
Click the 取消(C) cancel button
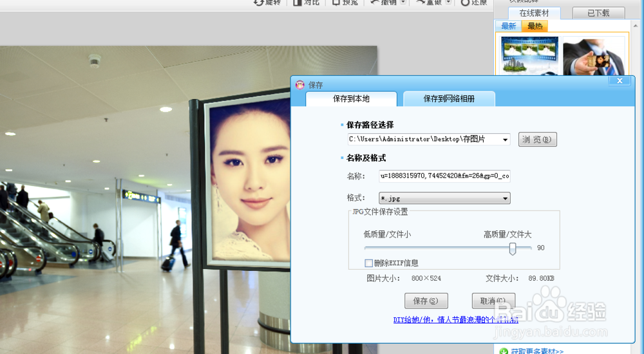click(x=493, y=301)
